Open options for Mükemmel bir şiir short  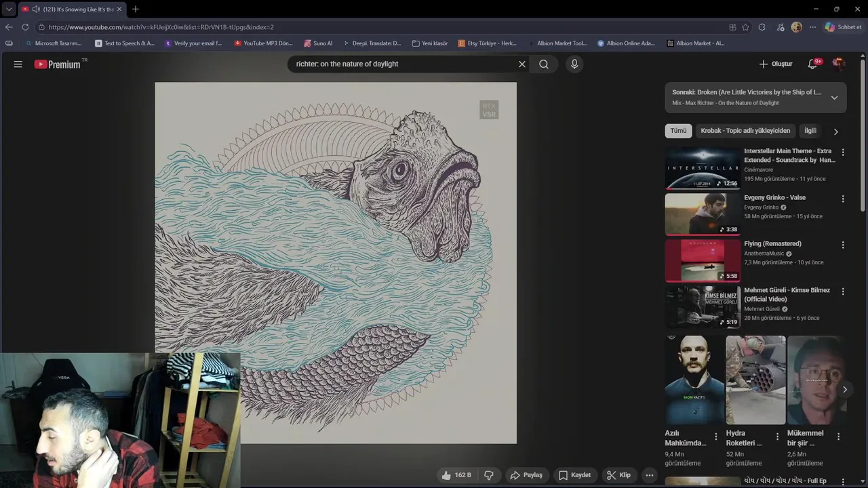coord(838,436)
